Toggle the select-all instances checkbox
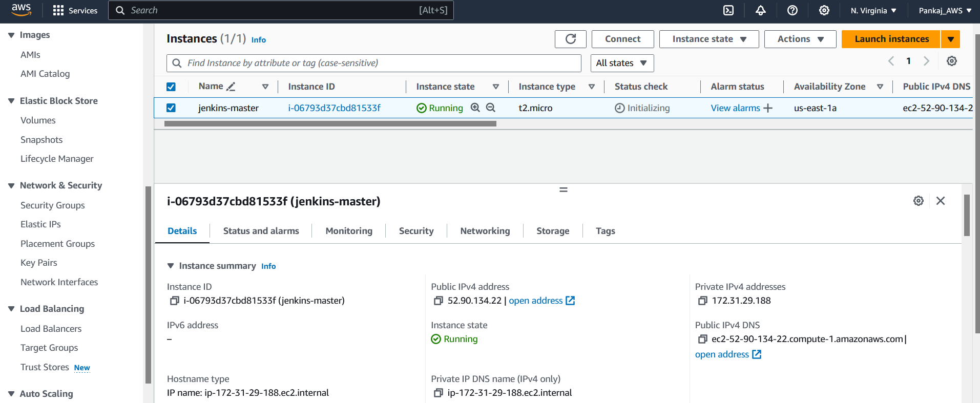This screenshot has height=403, width=980. [x=171, y=87]
